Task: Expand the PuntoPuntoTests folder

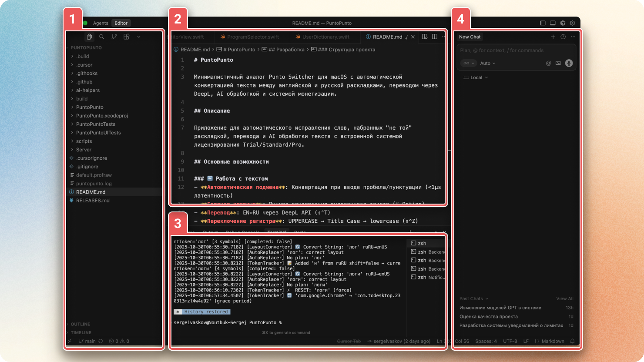Action: click(x=95, y=124)
